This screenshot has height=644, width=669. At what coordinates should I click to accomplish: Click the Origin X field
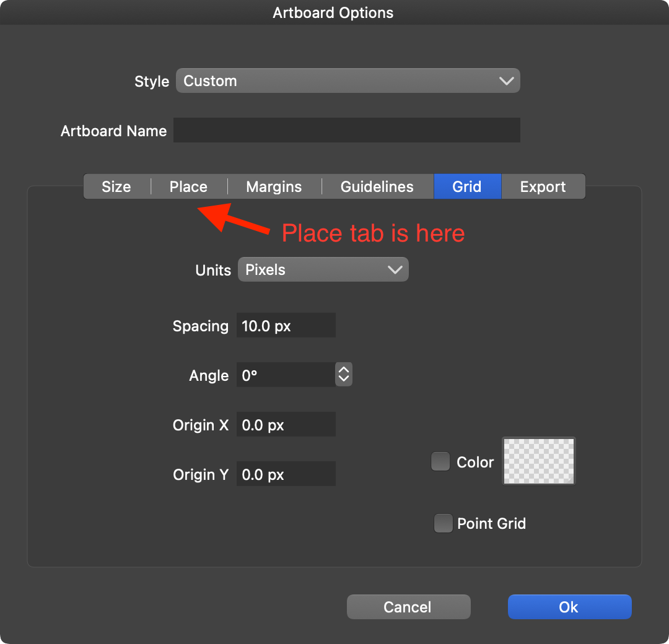[286, 425]
